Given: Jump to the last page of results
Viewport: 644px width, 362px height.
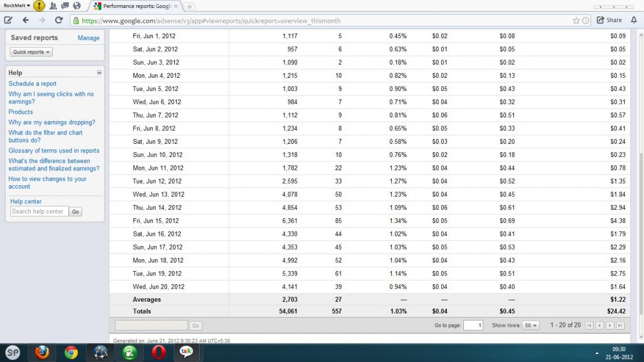Looking at the screenshot, I should click(x=620, y=326).
